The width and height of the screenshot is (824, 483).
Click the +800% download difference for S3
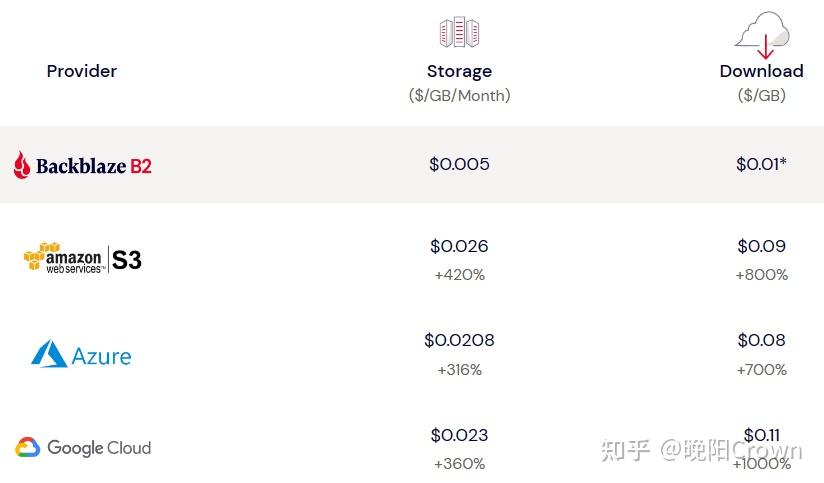click(x=761, y=274)
